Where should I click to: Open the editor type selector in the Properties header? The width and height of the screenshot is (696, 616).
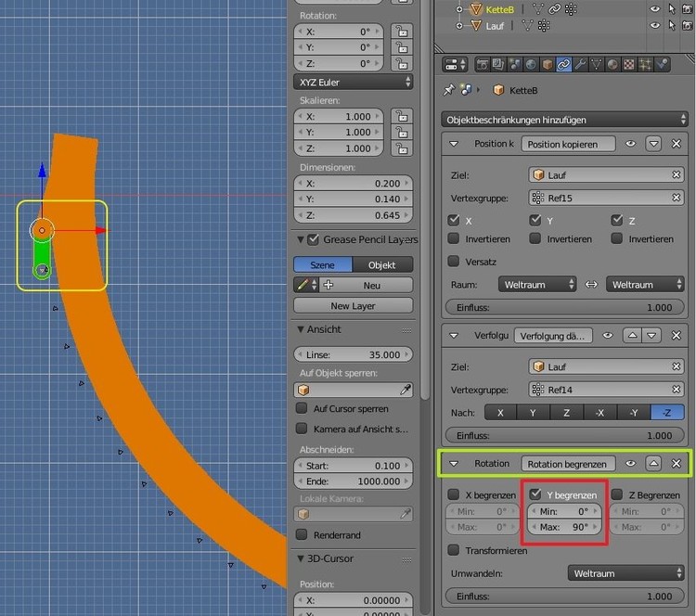pyautogui.click(x=455, y=65)
